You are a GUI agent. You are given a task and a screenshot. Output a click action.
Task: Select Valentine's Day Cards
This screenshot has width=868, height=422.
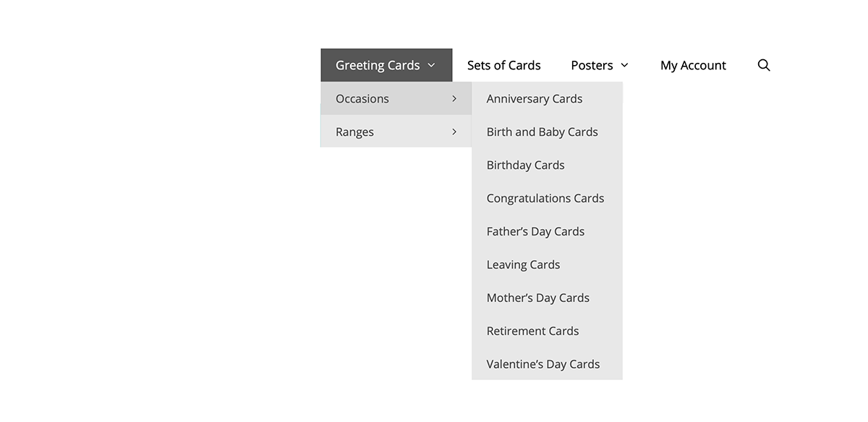click(x=543, y=364)
